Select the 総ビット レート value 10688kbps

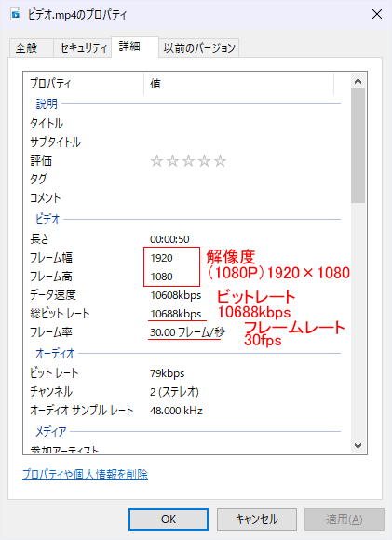[176, 314]
